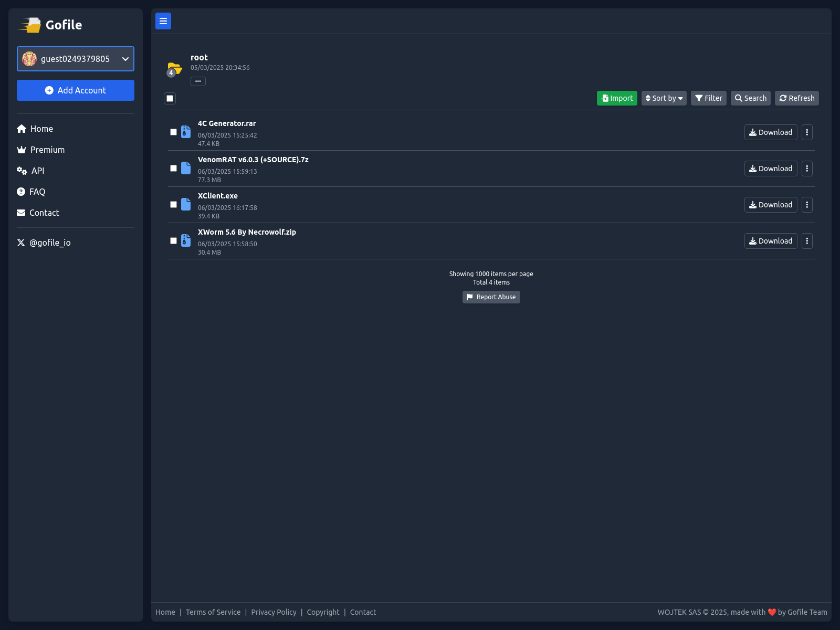Click the Report Abuse button
The width and height of the screenshot is (840, 630).
coord(491,297)
